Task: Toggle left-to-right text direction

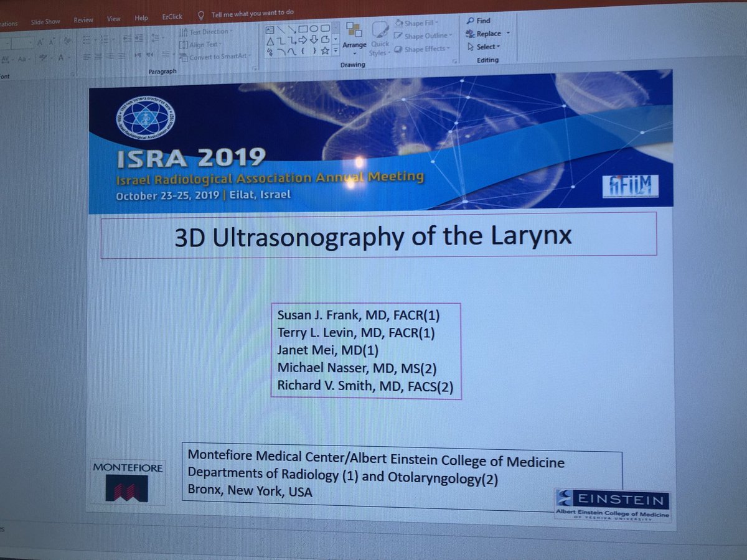Action: (x=138, y=55)
